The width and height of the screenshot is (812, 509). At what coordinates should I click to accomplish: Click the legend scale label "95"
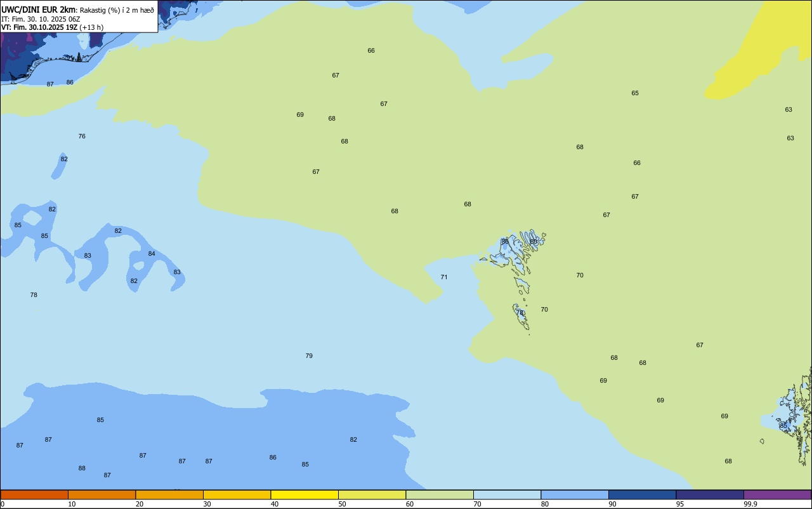click(680, 504)
